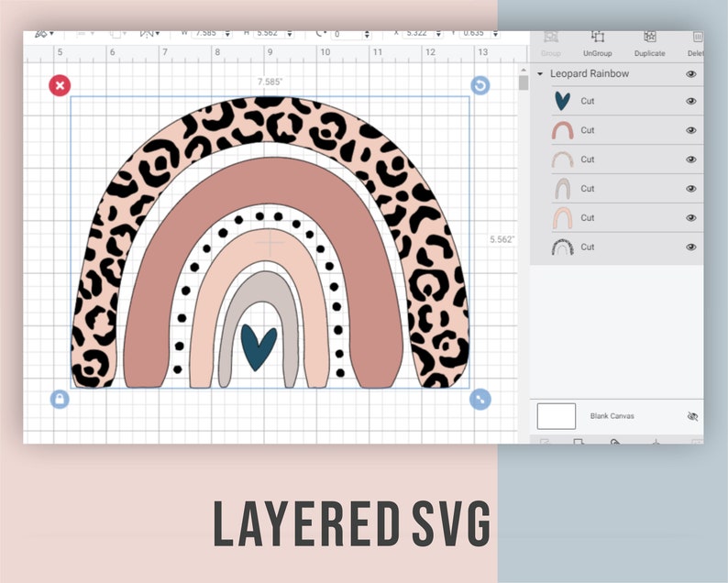The height and width of the screenshot is (583, 728).
Task: Click the width W stepper arrows
Action: 227,33
